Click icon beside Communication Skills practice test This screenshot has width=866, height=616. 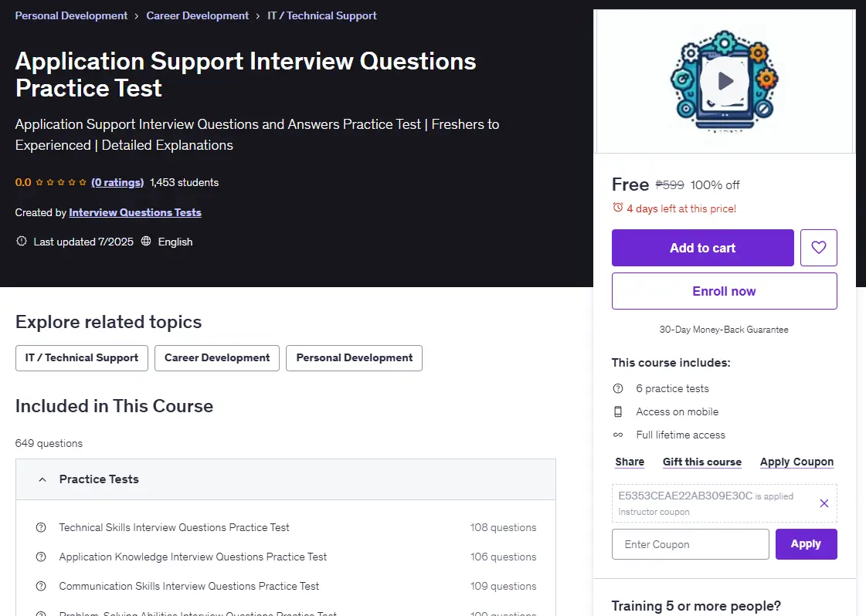(41, 586)
